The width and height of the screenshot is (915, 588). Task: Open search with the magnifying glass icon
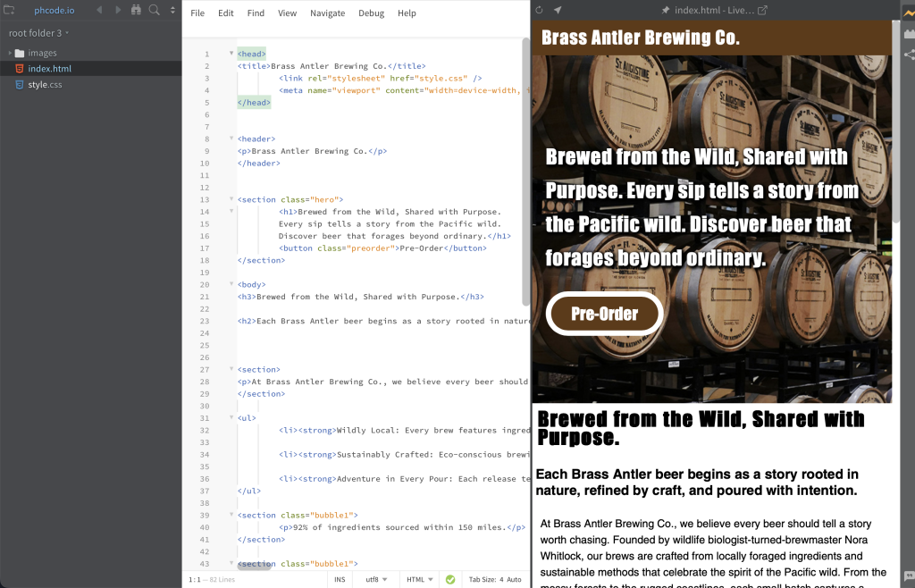pos(155,10)
